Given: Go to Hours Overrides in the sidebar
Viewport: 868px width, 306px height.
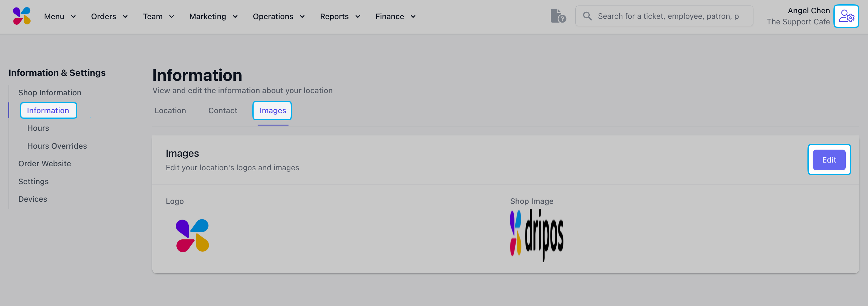Looking at the screenshot, I should [57, 146].
